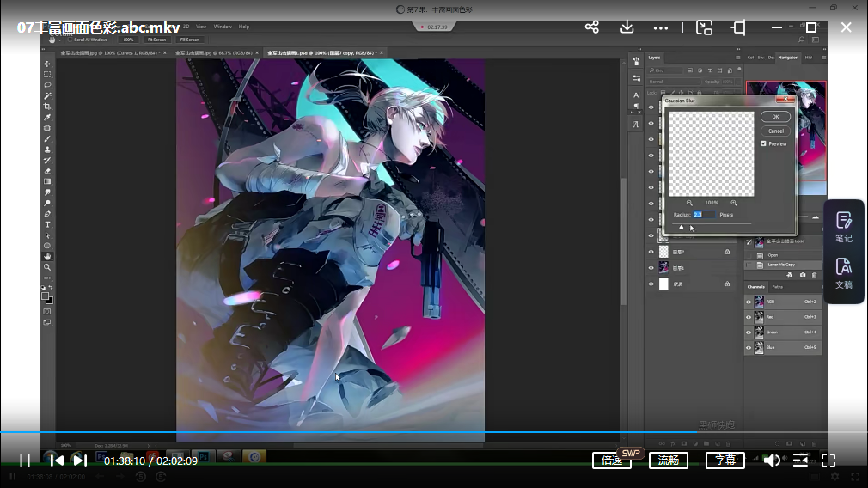Jump to the previous video
The width and height of the screenshot is (868, 488).
[x=56, y=461]
